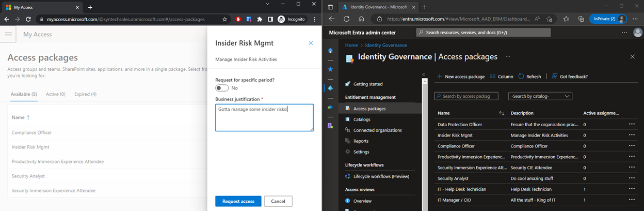Viewport: 644px width, 211px height.
Task: Switch to the Available (5) tab
Action: (24, 94)
